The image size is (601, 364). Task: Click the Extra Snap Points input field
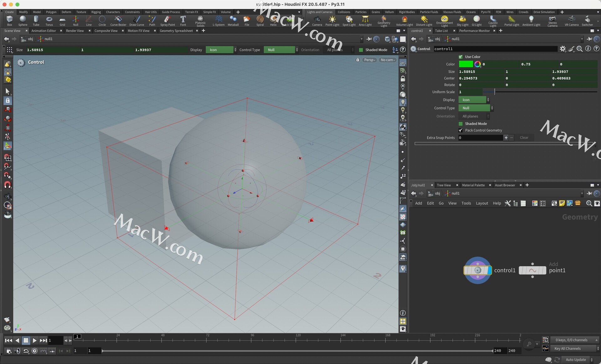tap(480, 138)
